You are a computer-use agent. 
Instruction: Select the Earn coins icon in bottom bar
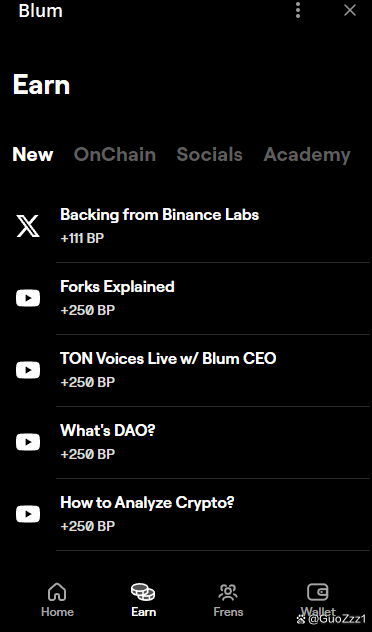143,592
